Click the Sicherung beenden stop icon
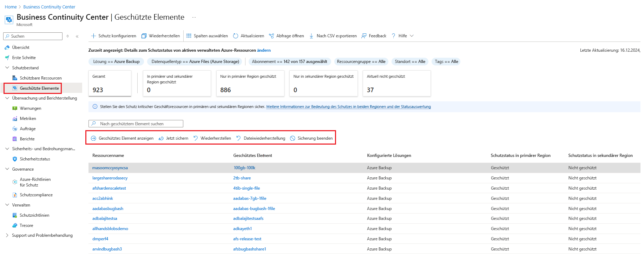This screenshot has width=644, height=254. (x=293, y=138)
